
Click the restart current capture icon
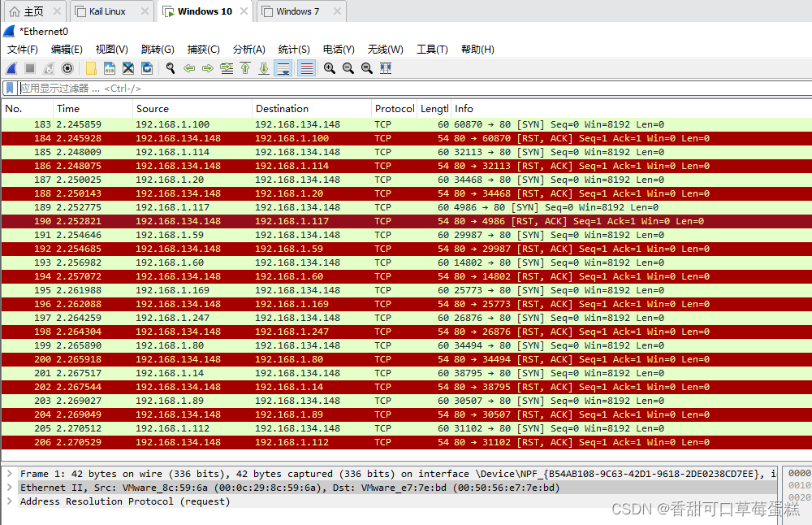pos(48,68)
